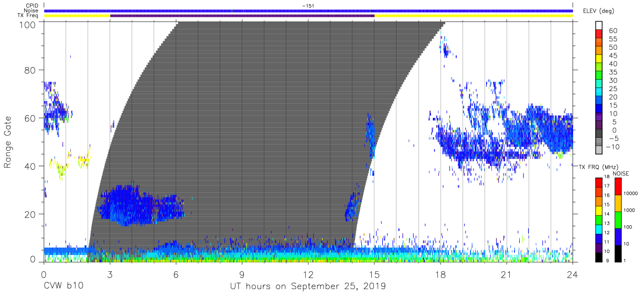Click the '24' tick on UT hours axis

pyautogui.click(x=573, y=273)
